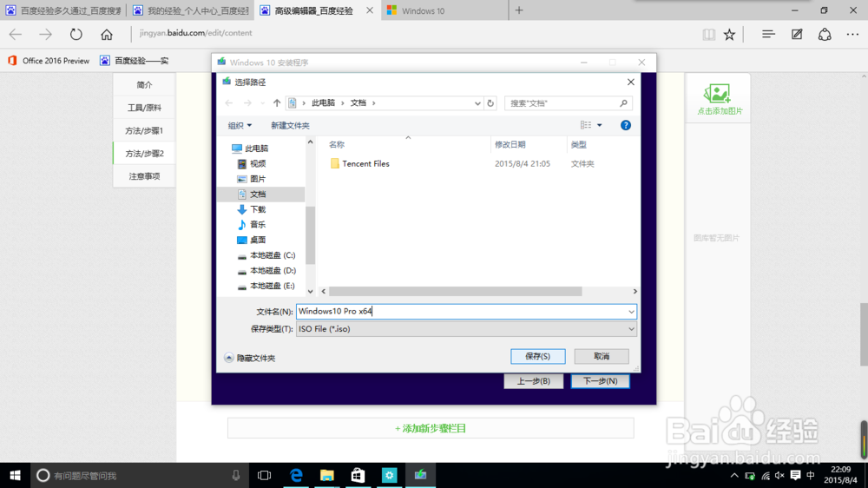868x488 pixels.
Task: Click 添加新步骤栏目 link
Action: pyautogui.click(x=431, y=428)
